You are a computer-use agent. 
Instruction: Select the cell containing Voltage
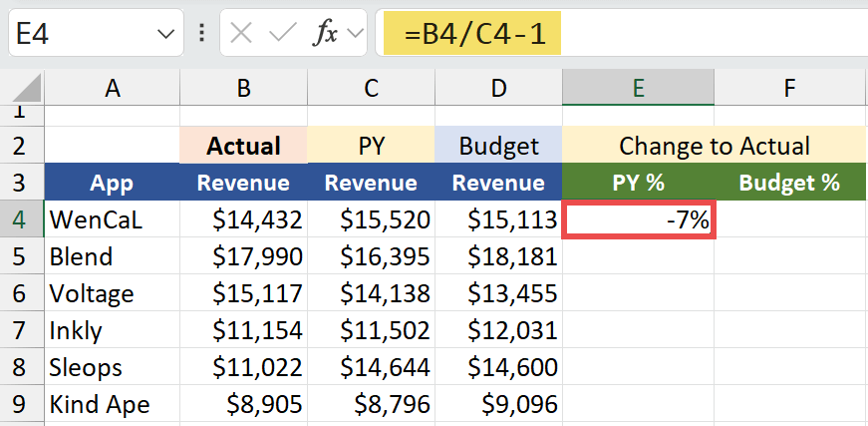coord(112,294)
